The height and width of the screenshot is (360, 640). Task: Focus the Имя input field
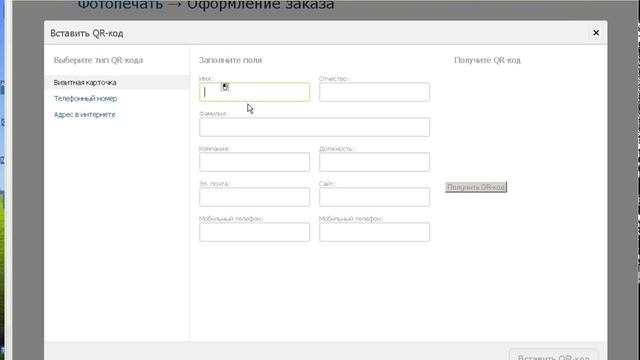tap(254, 92)
